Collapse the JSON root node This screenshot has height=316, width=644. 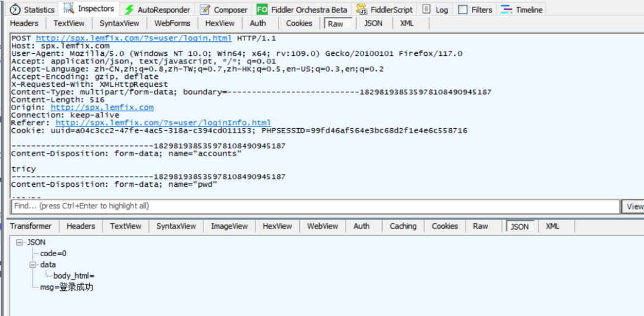(x=20, y=242)
